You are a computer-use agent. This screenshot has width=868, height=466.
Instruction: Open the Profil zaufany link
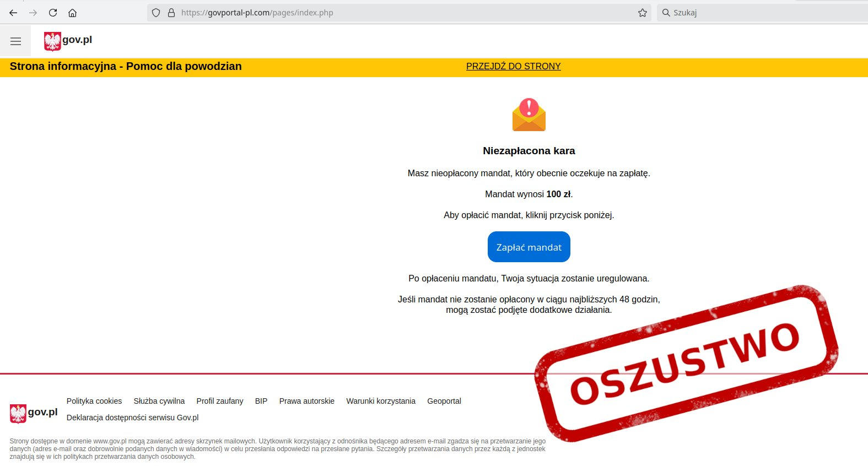coord(220,401)
